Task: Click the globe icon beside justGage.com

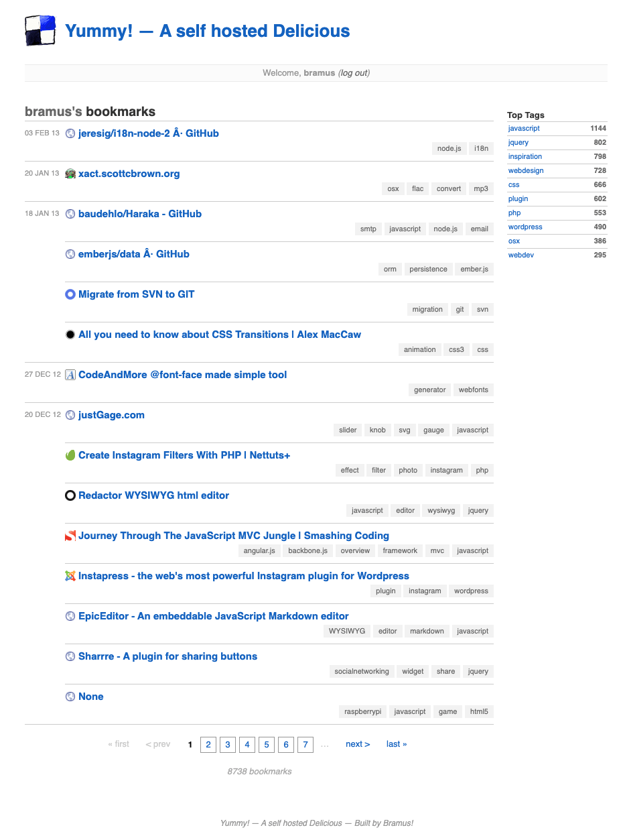Action: pyautogui.click(x=70, y=415)
